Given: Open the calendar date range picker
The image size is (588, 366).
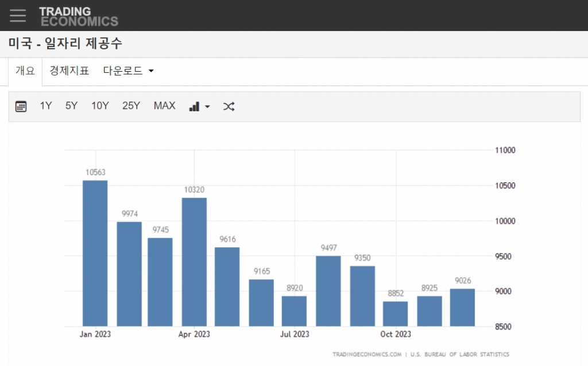Looking at the screenshot, I should click(21, 106).
